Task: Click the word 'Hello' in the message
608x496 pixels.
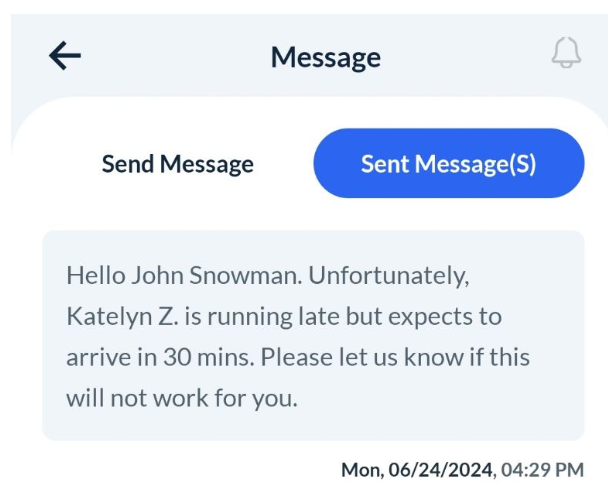Action: click(x=92, y=275)
